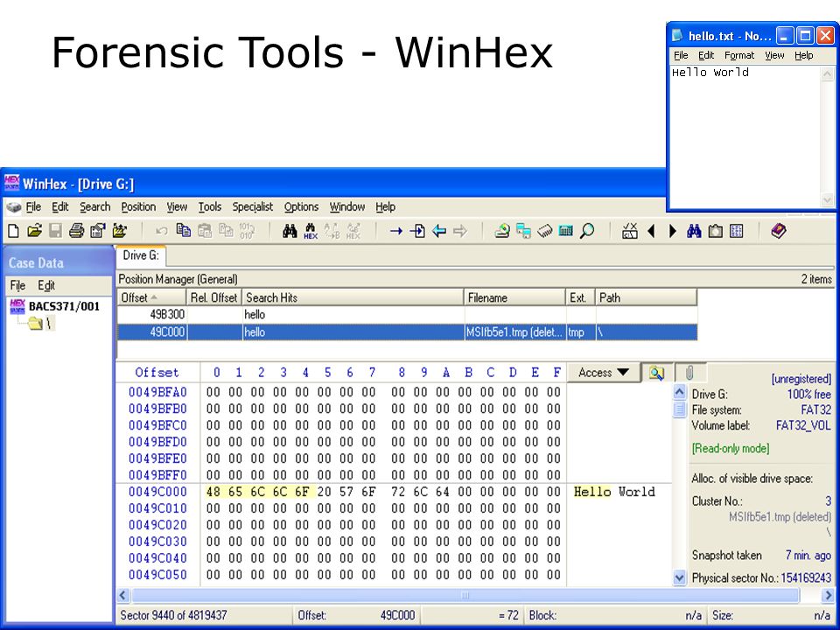
Task: Click the Path column header
Action: 647,297
